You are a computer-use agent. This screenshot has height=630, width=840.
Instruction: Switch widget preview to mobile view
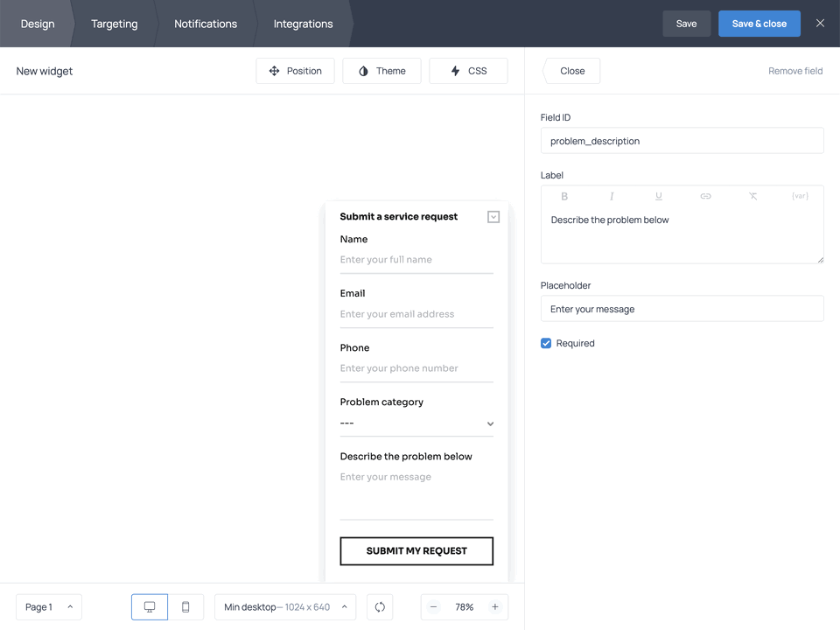(185, 606)
